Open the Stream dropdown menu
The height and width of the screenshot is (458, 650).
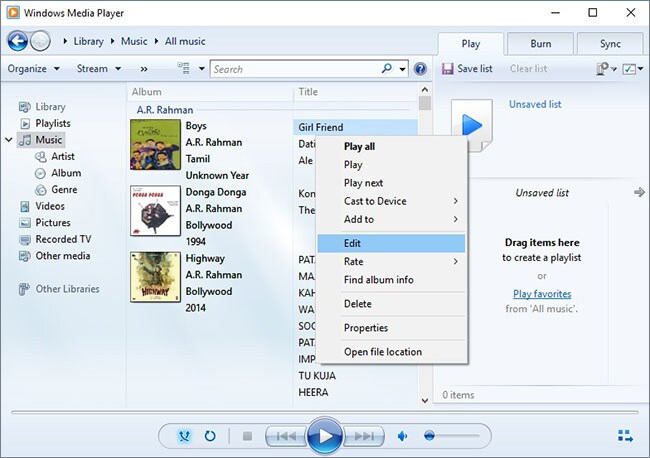[x=99, y=69]
